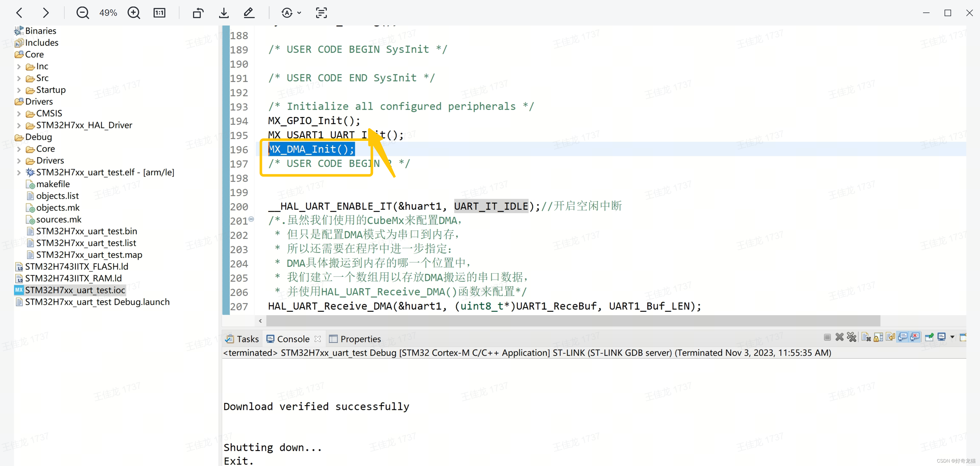
Task: Go to the next image
Action: pos(46,12)
